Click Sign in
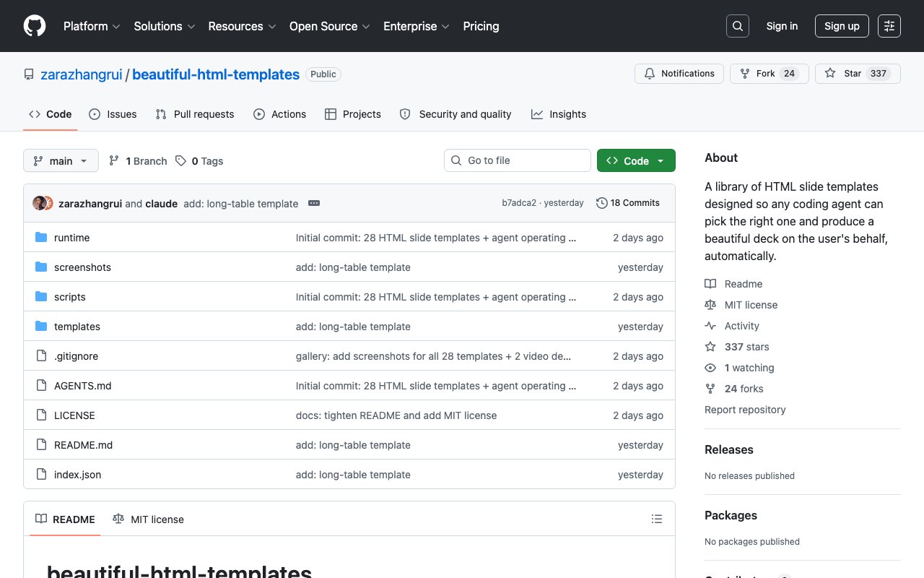The image size is (924, 578). 782,26
